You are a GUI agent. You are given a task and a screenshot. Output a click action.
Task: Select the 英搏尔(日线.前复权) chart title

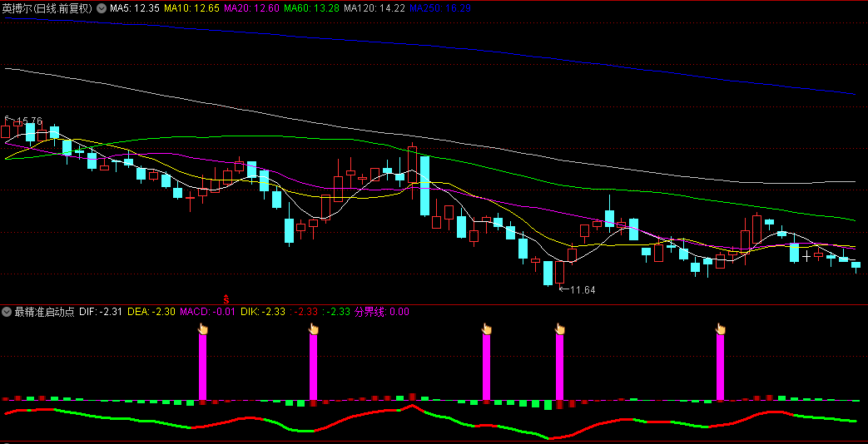(x=47, y=8)
